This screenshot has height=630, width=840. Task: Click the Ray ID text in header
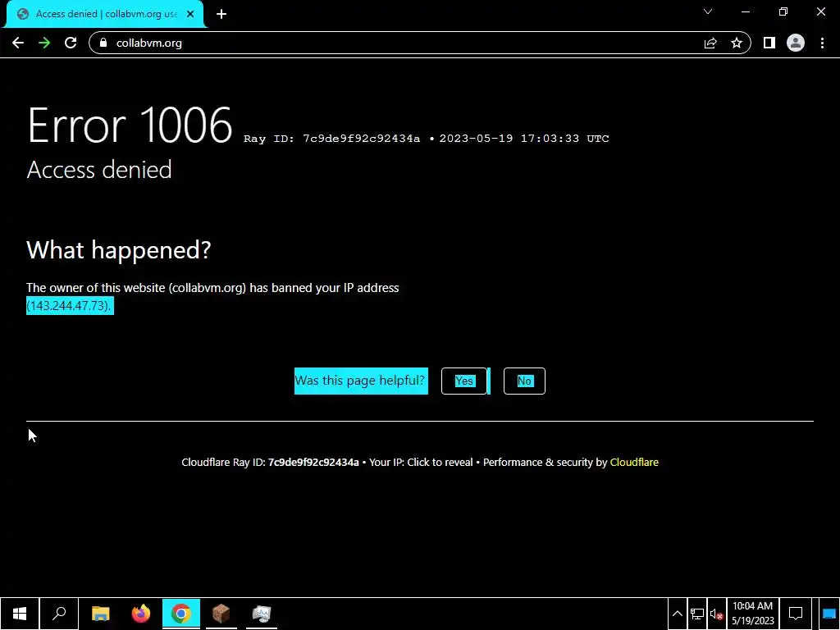[x=331, y=138]
